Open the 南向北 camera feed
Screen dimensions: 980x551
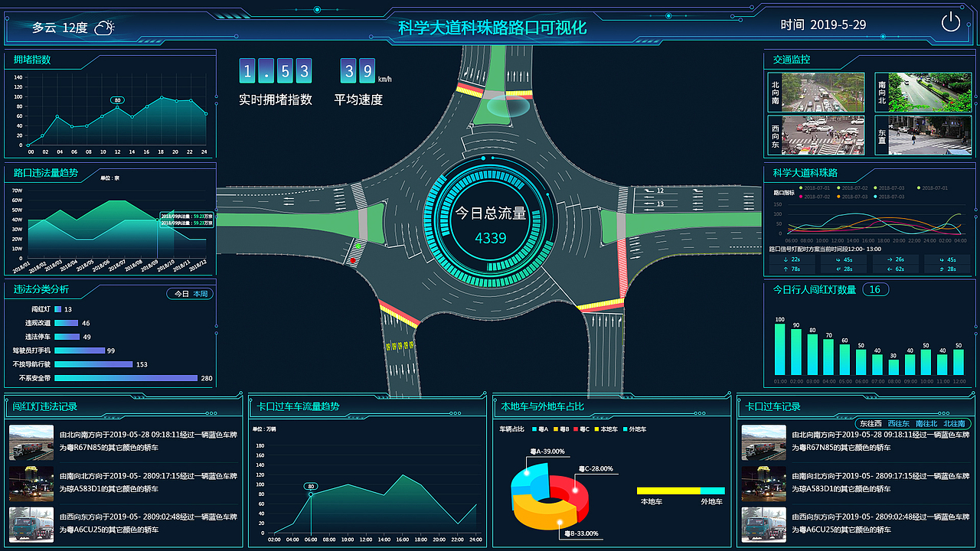click(x=923, y=93)
